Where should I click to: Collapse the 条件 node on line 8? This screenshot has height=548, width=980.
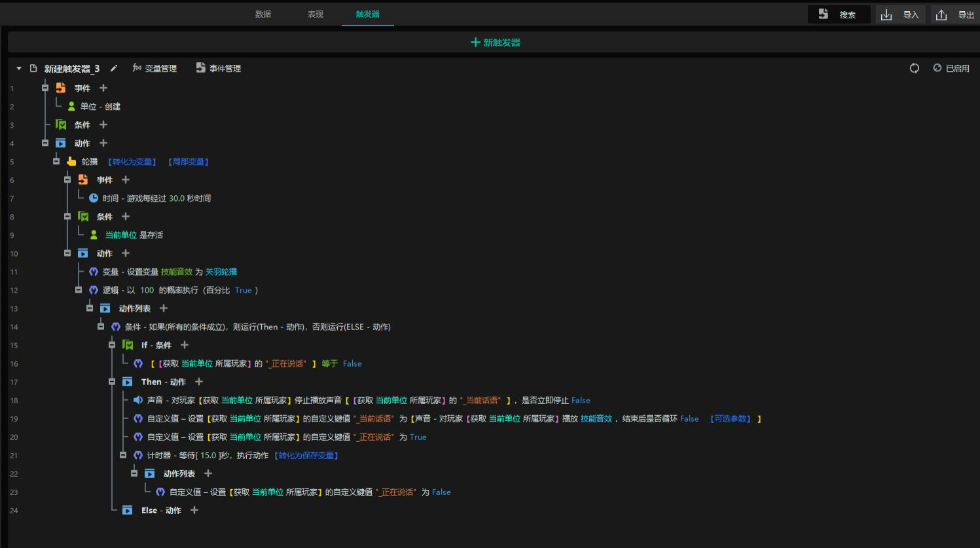coord(67,216)
